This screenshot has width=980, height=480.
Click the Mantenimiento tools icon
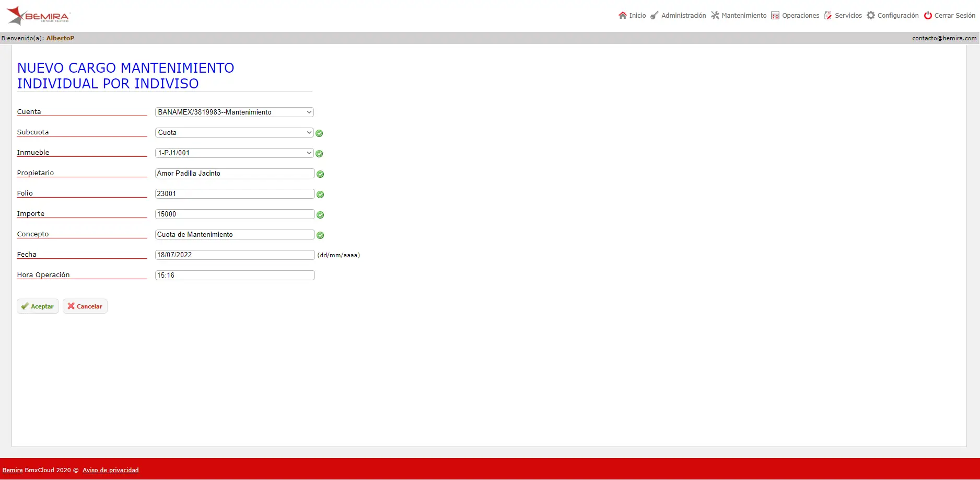point(715,15)
